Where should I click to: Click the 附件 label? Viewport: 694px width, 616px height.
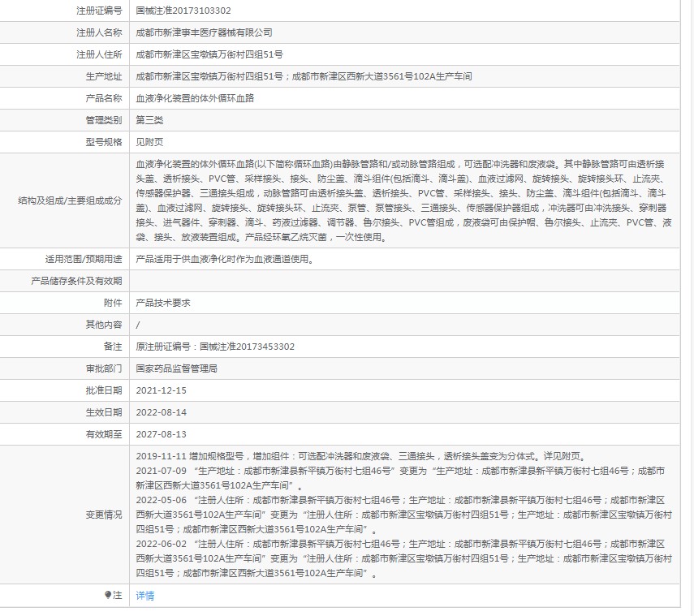click(x=113, y=303)
